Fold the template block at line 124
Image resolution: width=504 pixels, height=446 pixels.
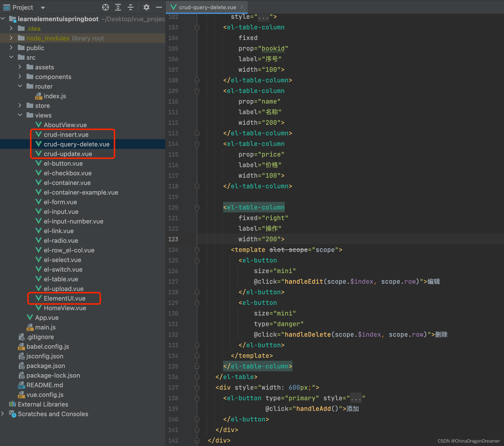coord(197,250)
